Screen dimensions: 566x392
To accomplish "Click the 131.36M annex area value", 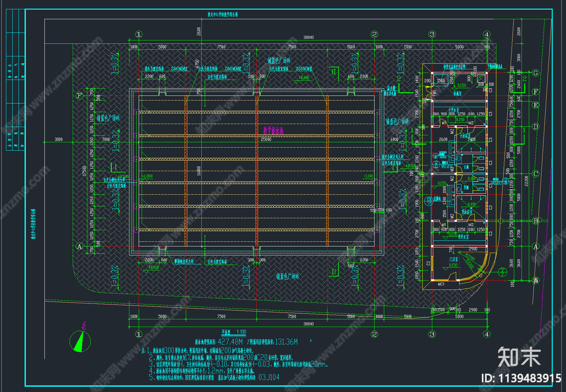I will 287,342.
